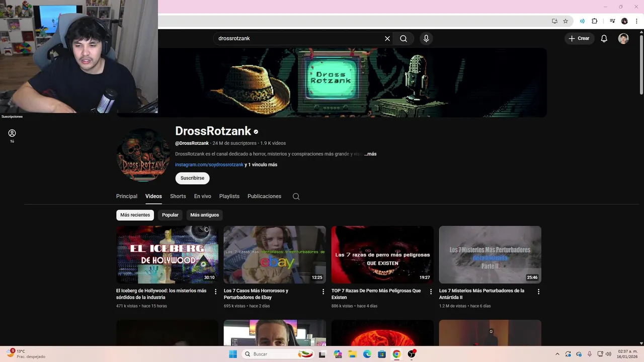Image resolution: width=644 pixels, height=362 pixels.
Task: Switch to the Principal tab
Action: coord(127,196)
